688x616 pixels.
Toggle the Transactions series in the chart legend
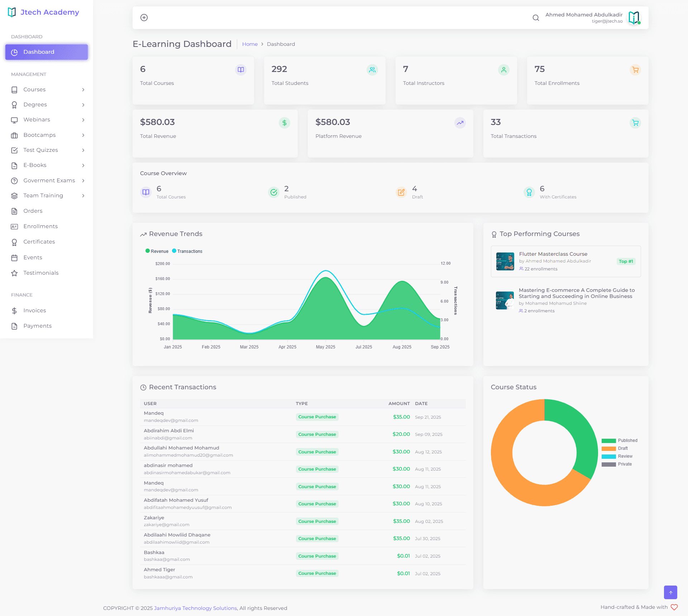187,251
